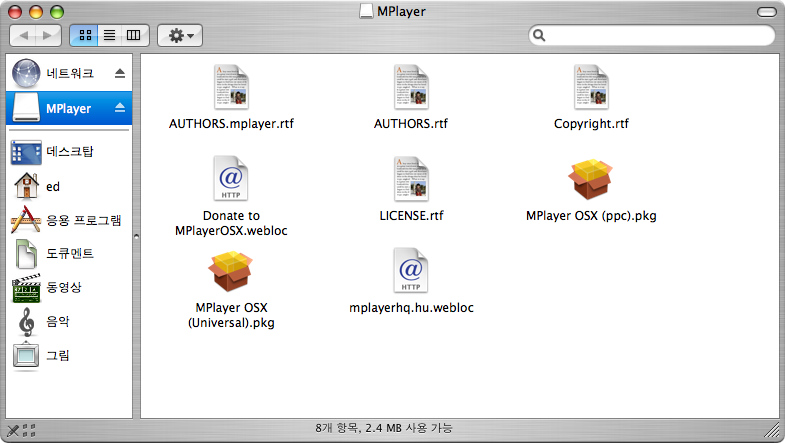The height and width of the screenshot is (443, 785).
Task: Click the mplayerhq.hu.webloc file name
Action: pyautogui.click(x=411, y=307)
